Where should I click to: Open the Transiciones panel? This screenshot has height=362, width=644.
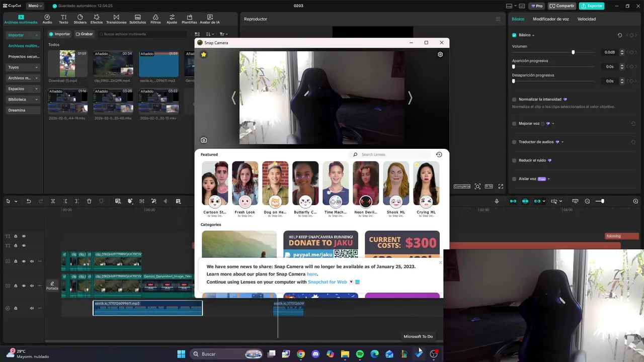click(x=116, y=19)
